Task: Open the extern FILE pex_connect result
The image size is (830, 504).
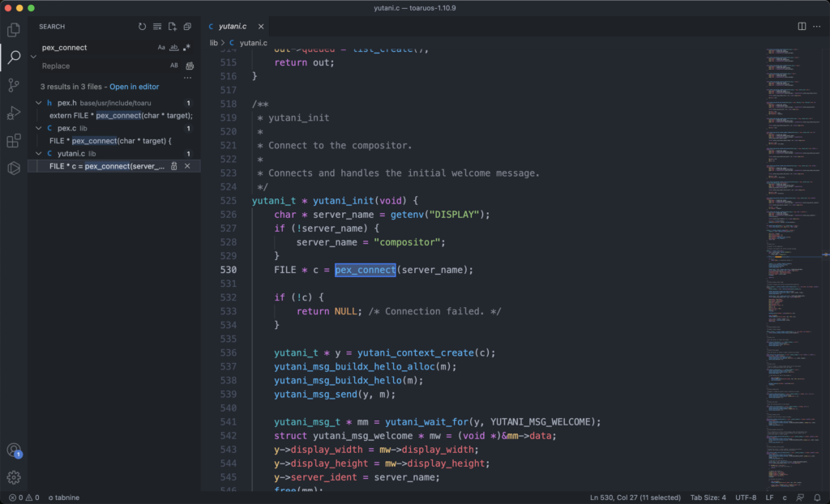Action: tap(121, 115)
